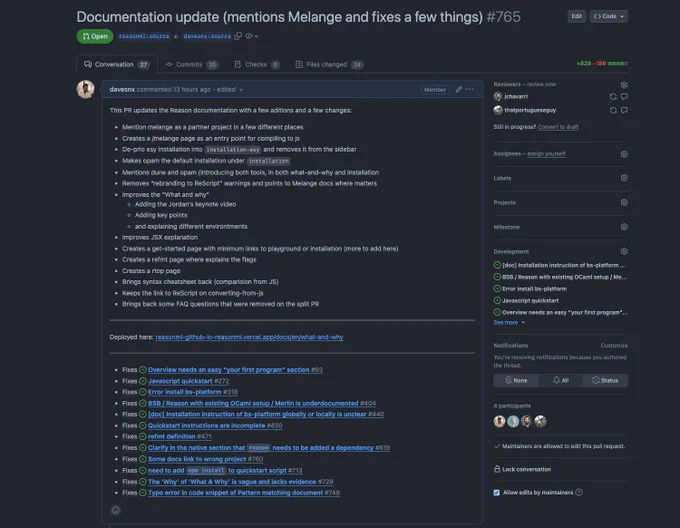Click the Open pull request status badge
This screenshot has height=528, width=680.
click(x=95, y=36)
